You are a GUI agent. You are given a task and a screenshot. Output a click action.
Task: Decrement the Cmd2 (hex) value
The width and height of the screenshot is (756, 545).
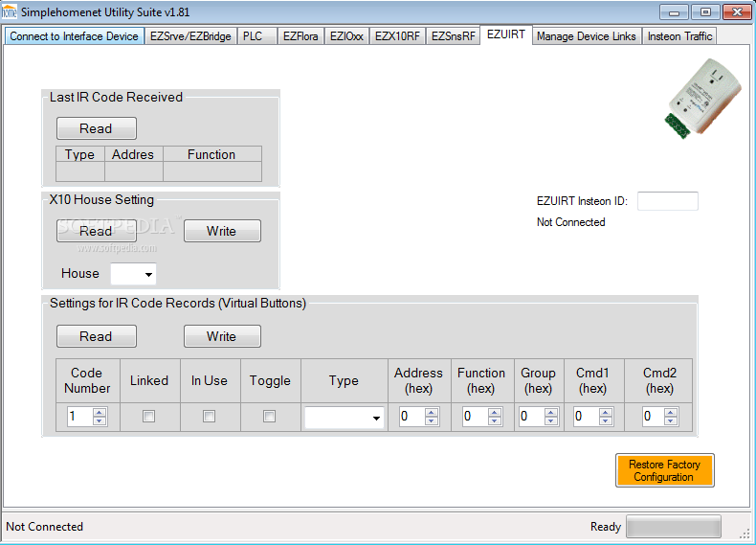[671, 420]
